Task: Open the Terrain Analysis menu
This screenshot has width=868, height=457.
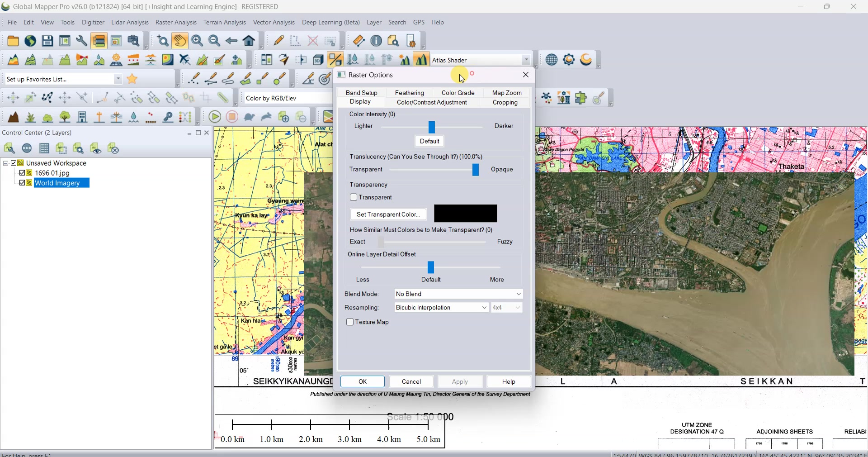Action: tap(225, 22)
